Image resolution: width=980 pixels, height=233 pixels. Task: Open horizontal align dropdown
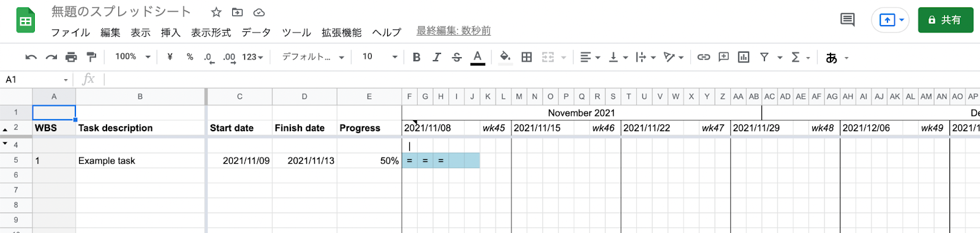(590, 57)
